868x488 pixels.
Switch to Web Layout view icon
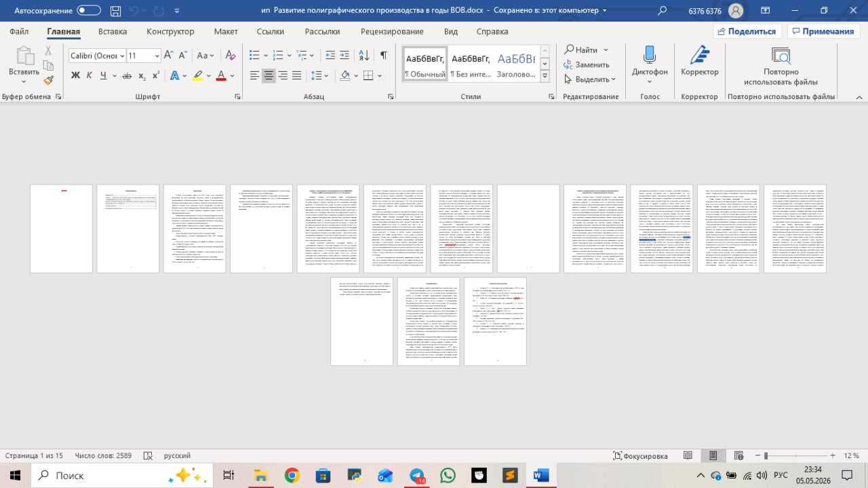[737, 455]
